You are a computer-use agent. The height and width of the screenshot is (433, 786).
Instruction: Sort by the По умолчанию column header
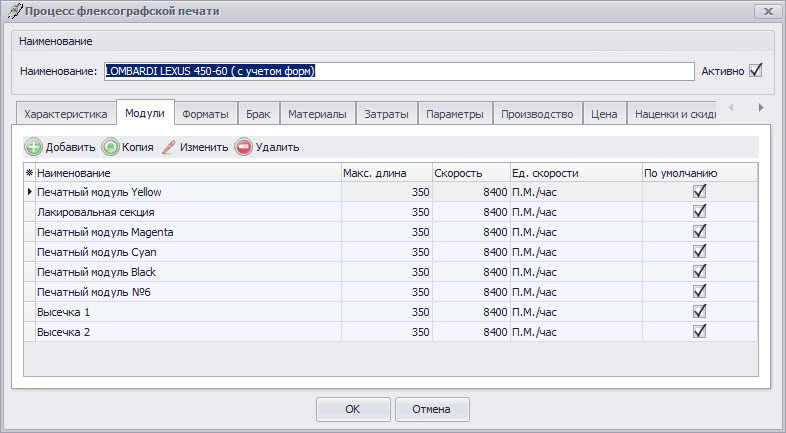click(x=700, y=173)
